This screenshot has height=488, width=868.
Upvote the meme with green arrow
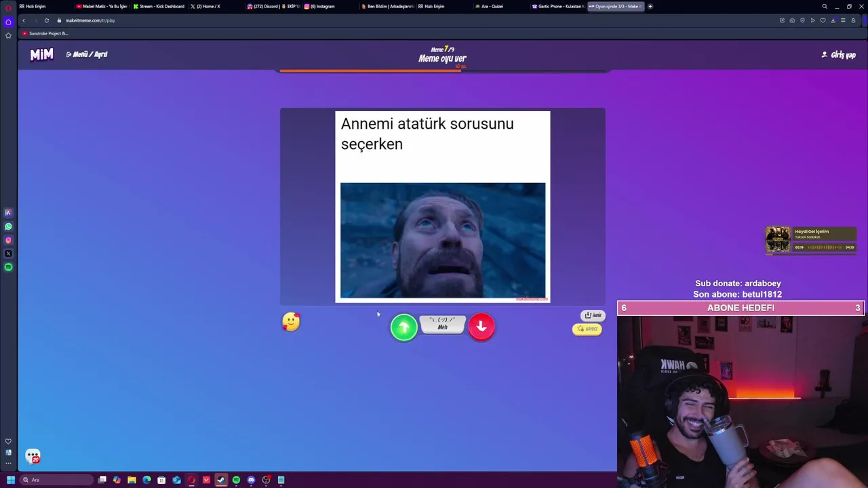tap(403, 327)
